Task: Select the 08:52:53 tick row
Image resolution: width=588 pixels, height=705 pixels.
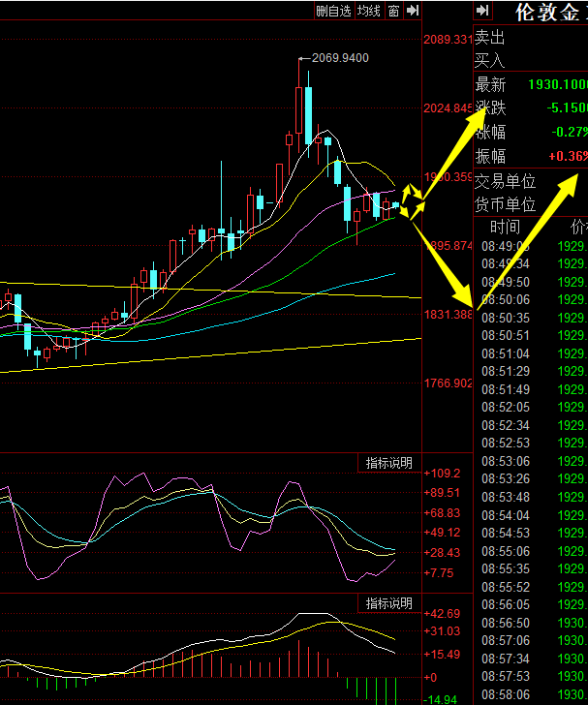Action: click(x=535, y=443)
